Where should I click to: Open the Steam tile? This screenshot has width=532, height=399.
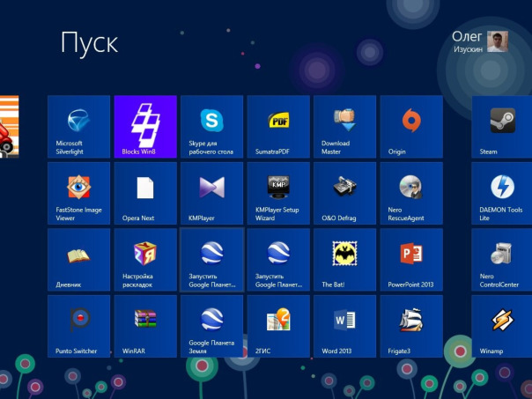pos(502,127)
